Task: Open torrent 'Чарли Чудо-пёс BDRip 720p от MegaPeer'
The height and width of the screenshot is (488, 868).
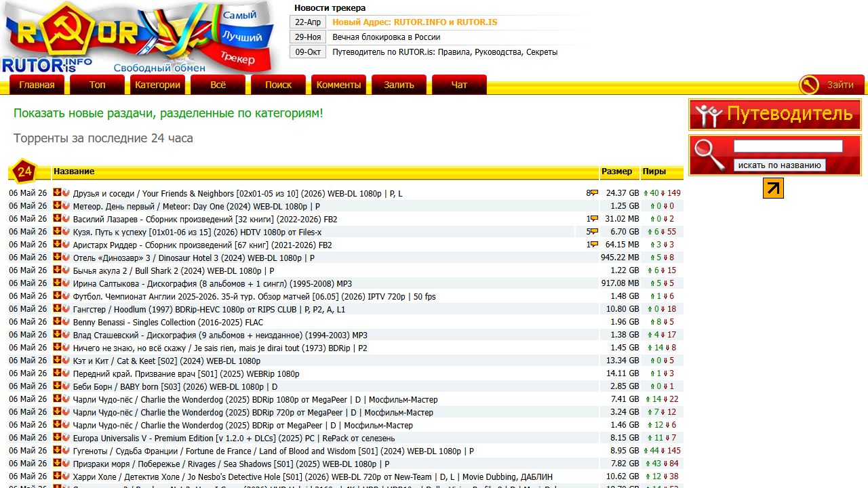Action: pos(253,412)
